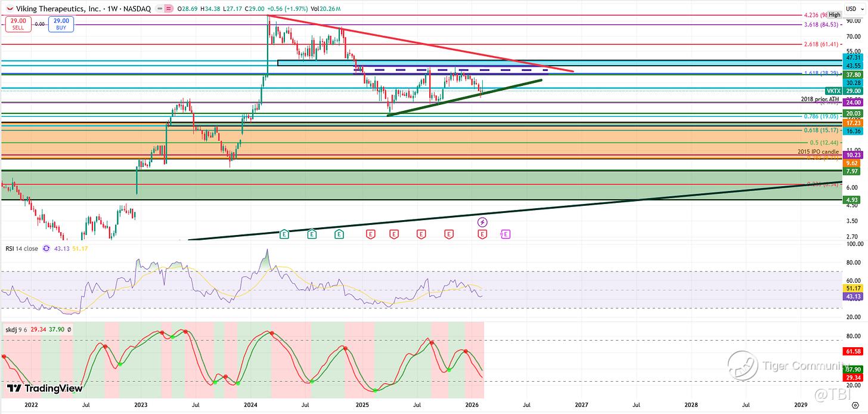Click the 2026 label on time axis

pos(471,405)
